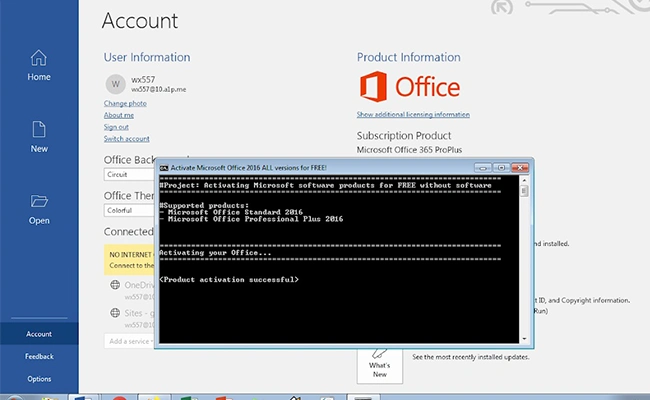Maximize the Activate Microsoft Office console window
This screenshot has height=400, width=650.
tap(501, 167)
